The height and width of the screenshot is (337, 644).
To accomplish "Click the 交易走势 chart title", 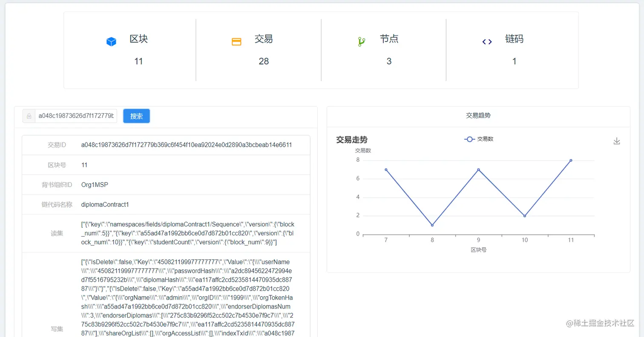I will 352,140.
